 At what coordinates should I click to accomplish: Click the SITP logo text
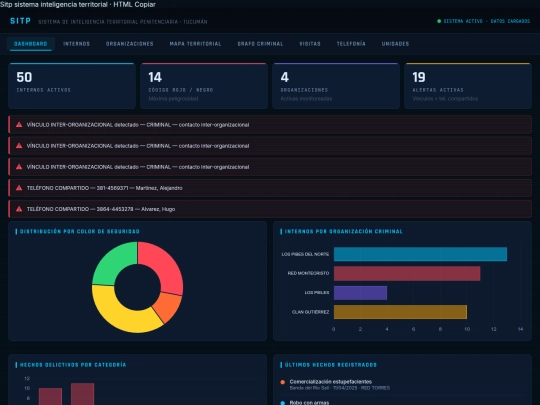click(20, 21)
